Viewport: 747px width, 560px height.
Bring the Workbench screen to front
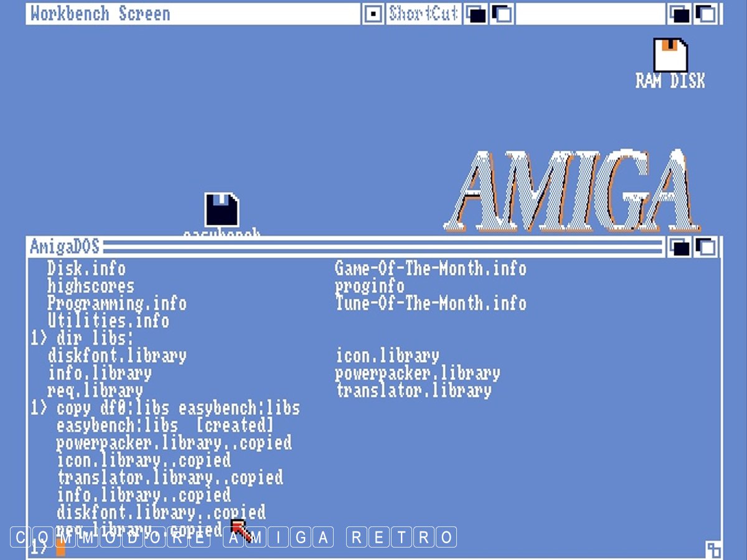pos(706,14)
